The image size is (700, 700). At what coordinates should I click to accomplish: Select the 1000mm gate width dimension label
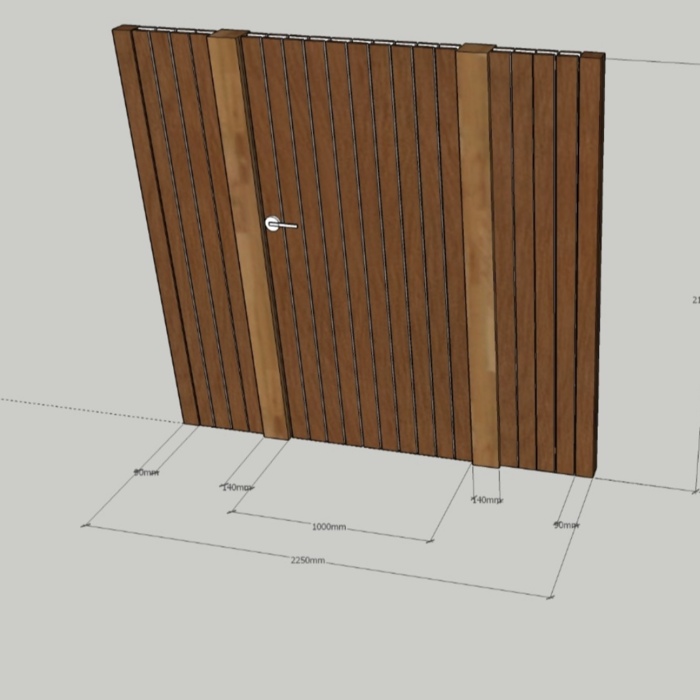[328, 527]
